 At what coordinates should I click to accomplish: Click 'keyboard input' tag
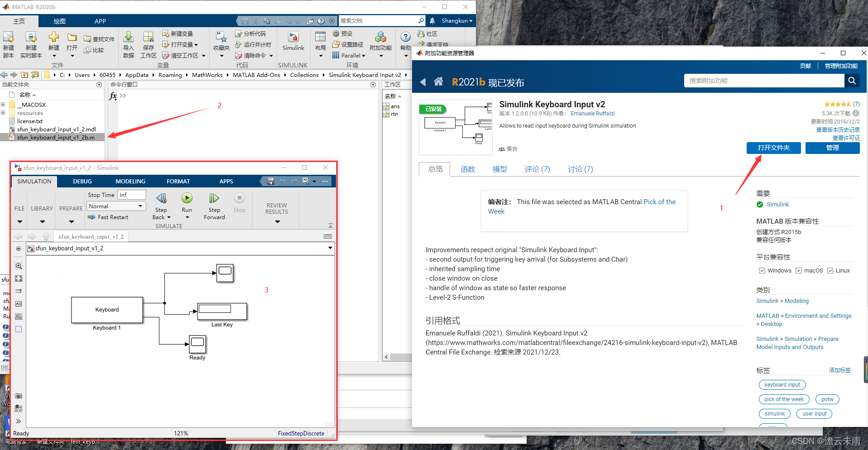[782, 385]
